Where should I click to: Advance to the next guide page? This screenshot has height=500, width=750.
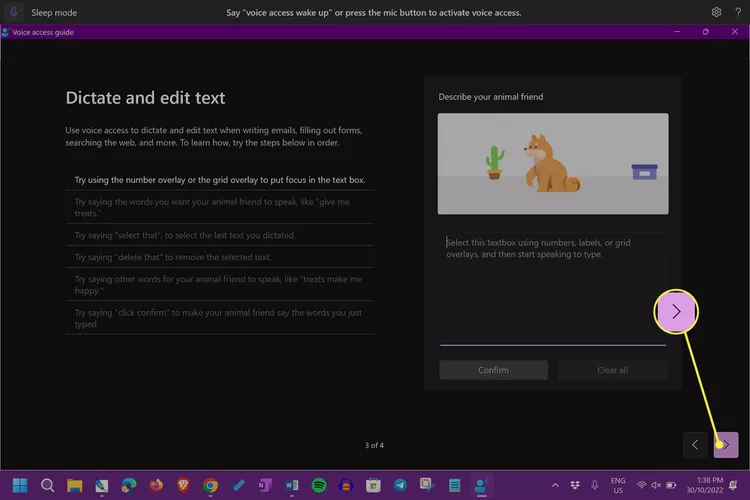point(726,445)
